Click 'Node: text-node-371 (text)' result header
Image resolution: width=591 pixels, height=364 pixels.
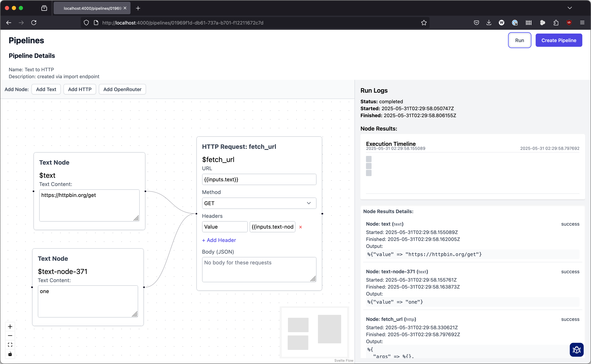pos(397,272)
